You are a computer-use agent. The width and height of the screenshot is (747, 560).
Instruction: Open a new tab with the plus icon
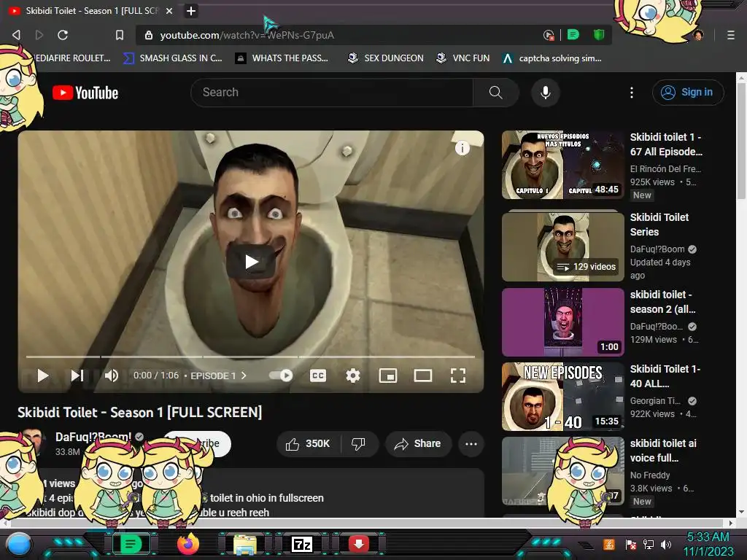pos(191,11)
